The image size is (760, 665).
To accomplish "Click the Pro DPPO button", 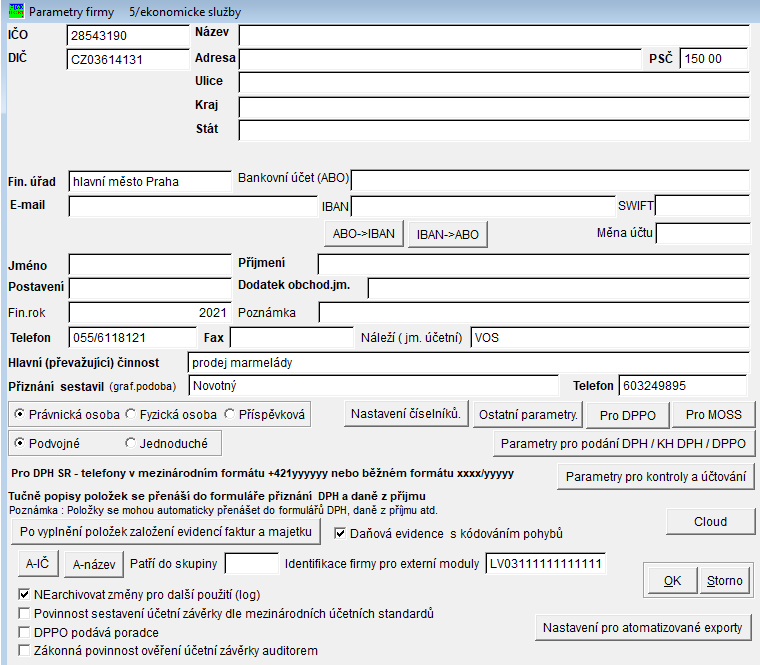I will (628, 415).
